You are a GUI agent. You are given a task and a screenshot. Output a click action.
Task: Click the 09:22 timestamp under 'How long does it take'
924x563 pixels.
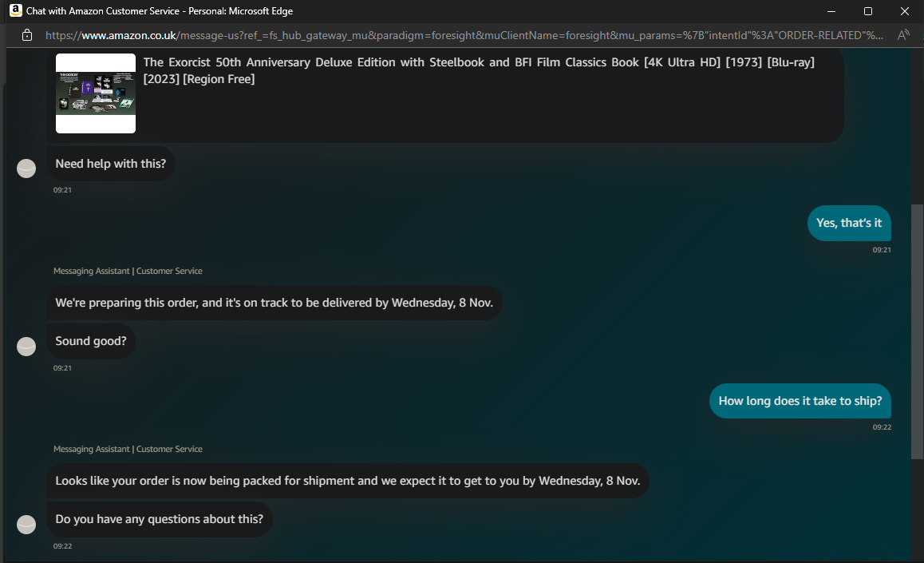click(882, 427)
